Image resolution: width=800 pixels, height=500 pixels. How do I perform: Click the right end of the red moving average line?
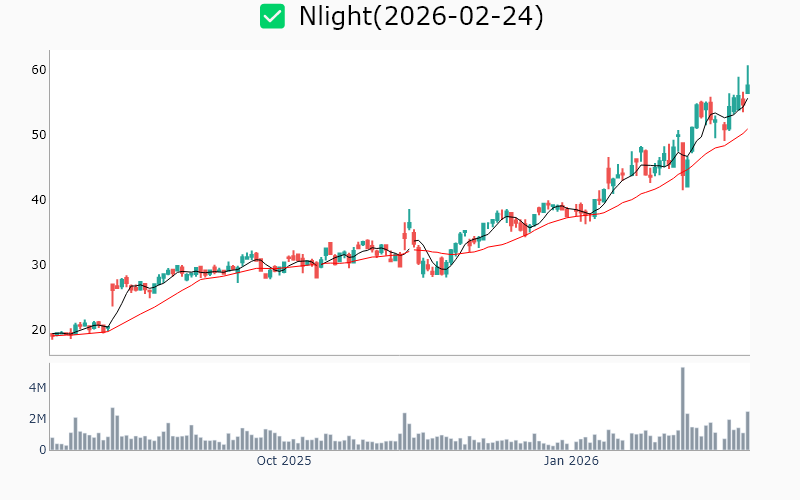pos(747,129)
